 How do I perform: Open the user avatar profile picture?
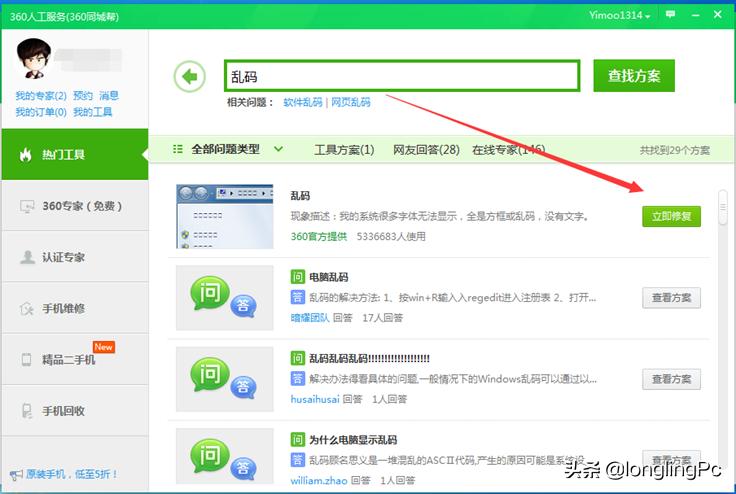[x=33, y=59]
